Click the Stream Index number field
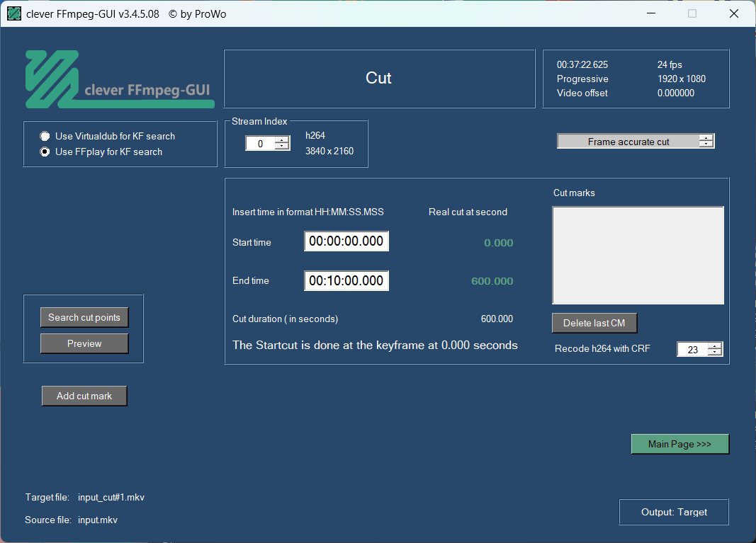The image size is (756, 543). 260,144
